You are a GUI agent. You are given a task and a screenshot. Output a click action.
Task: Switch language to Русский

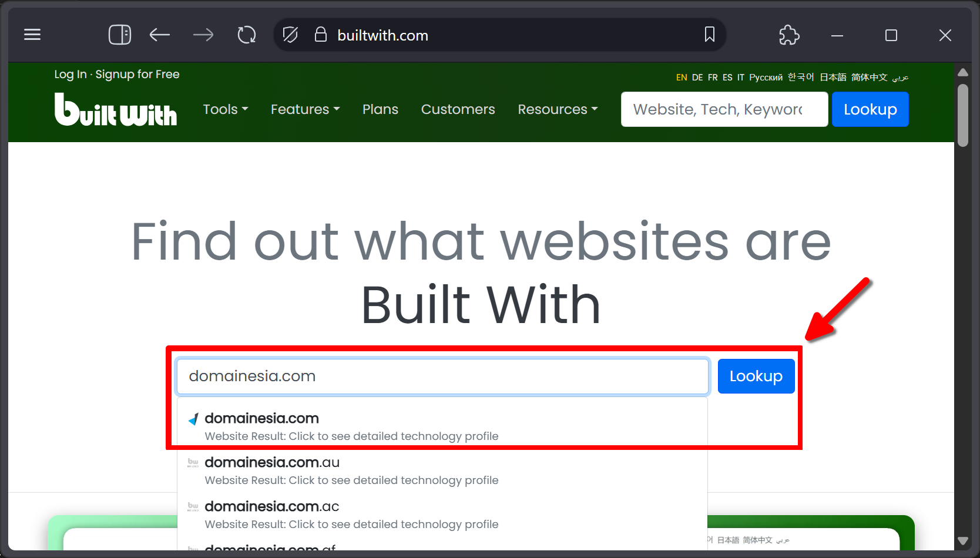pyautogui.click(x=766, y=78)
